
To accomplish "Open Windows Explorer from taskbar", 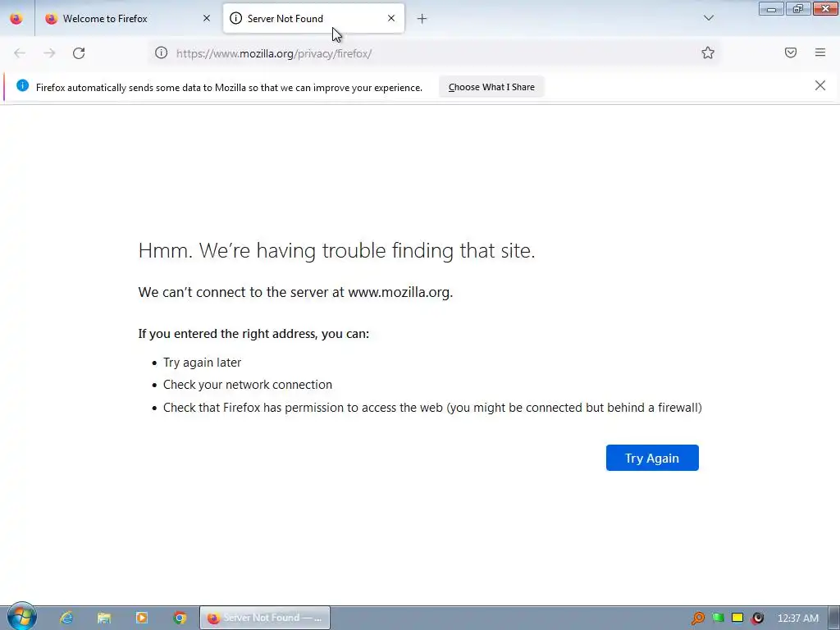I will click(x=104, y=618).
